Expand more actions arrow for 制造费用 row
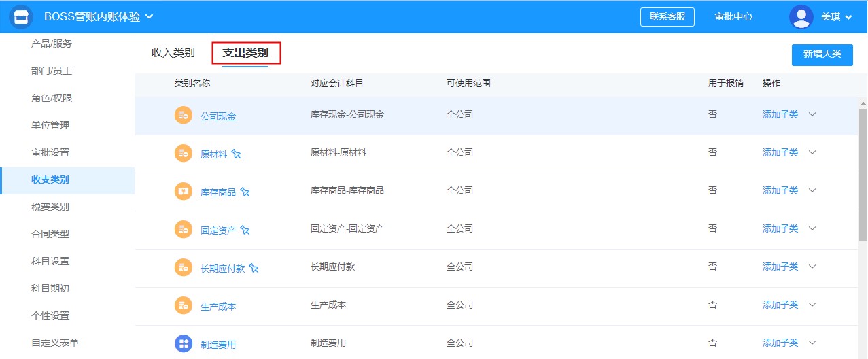The width and height of the screenshot is (868, 359). click(x=812, y=343)
